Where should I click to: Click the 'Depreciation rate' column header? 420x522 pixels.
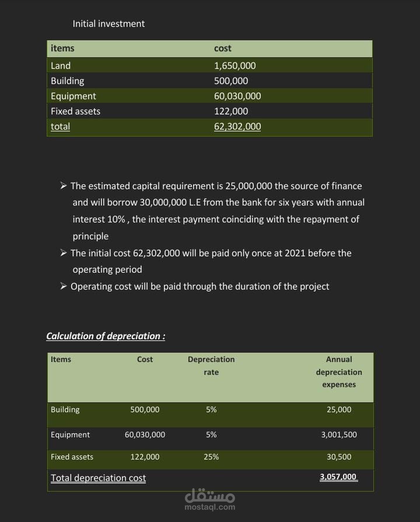pos(211,366)
